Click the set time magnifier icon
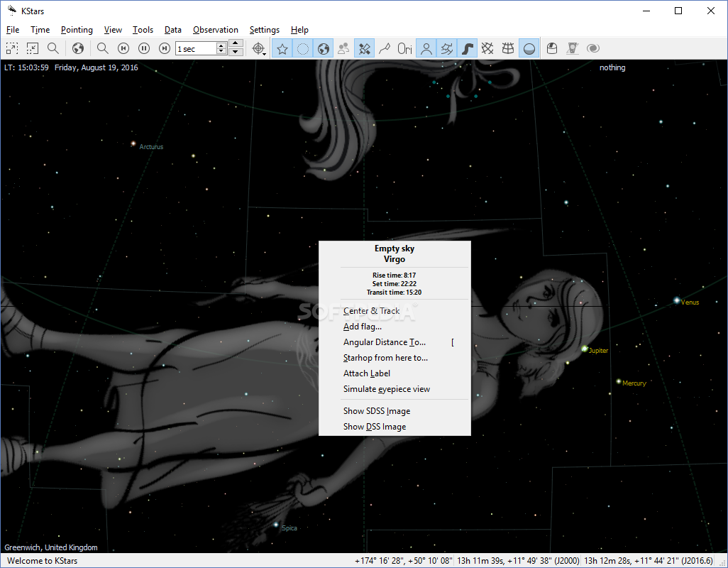Viewport: 728px width, 568px height. (103, 48)
